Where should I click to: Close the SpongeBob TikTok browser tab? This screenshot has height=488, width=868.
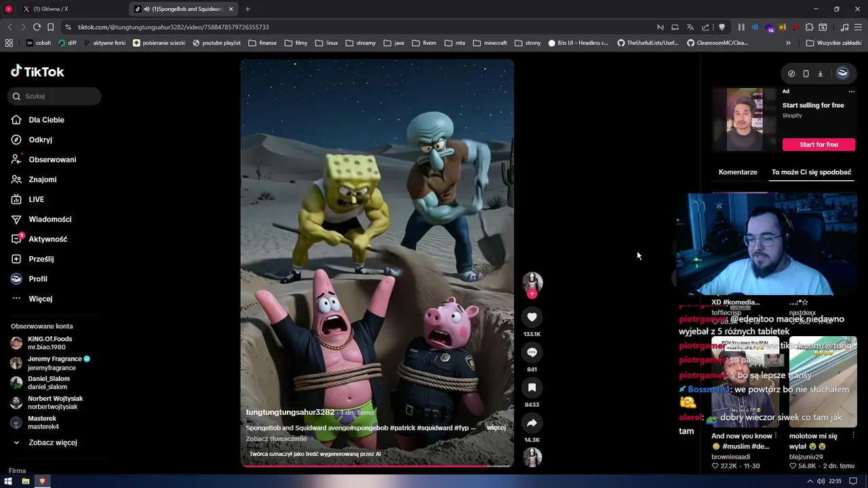tap(231, 9)
